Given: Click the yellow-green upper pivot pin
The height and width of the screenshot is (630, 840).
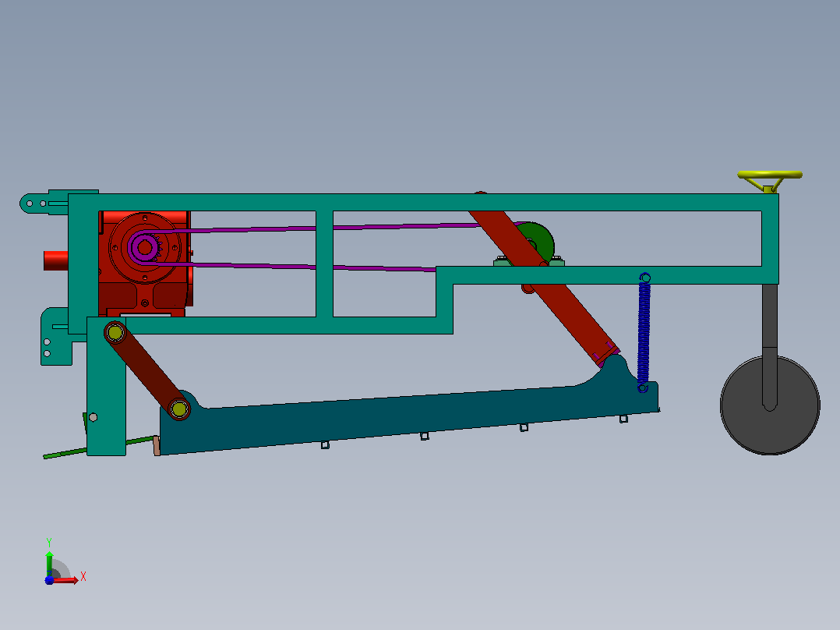Looking at the screenshot, I should 115,333.
